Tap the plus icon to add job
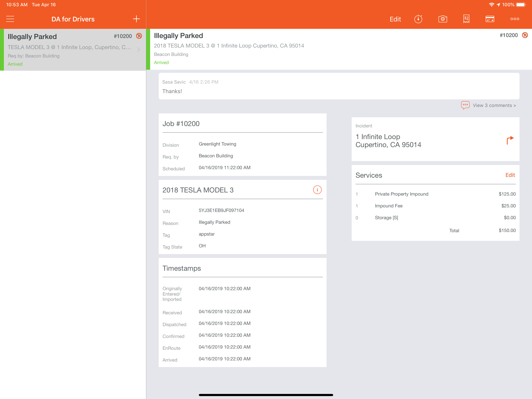Viewport: 532px width, 399px height. (136, 19)
